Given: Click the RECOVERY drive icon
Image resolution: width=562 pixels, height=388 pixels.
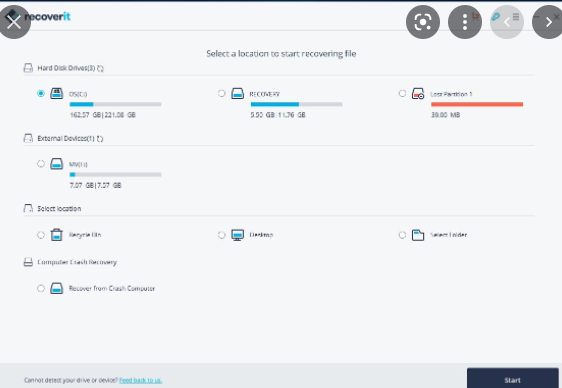Looking at the screenshot, I should point(237,94).
